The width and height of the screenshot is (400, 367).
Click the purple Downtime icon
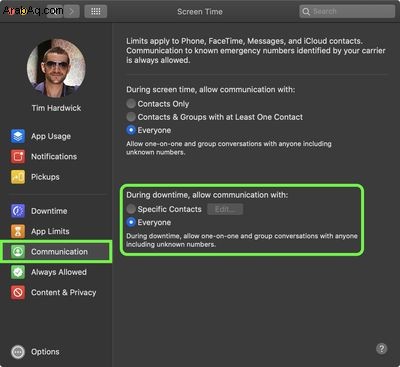(x=18, y=211)
